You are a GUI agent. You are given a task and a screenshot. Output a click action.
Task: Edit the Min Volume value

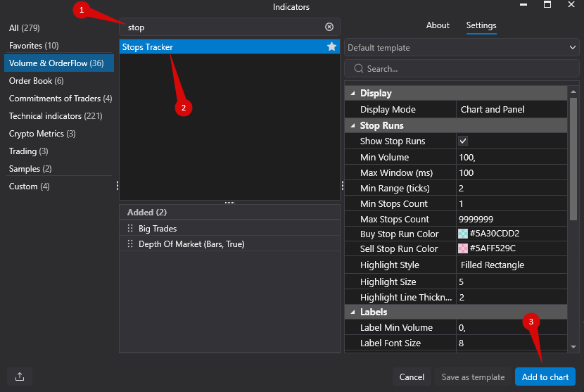click(x=512, y=157)
